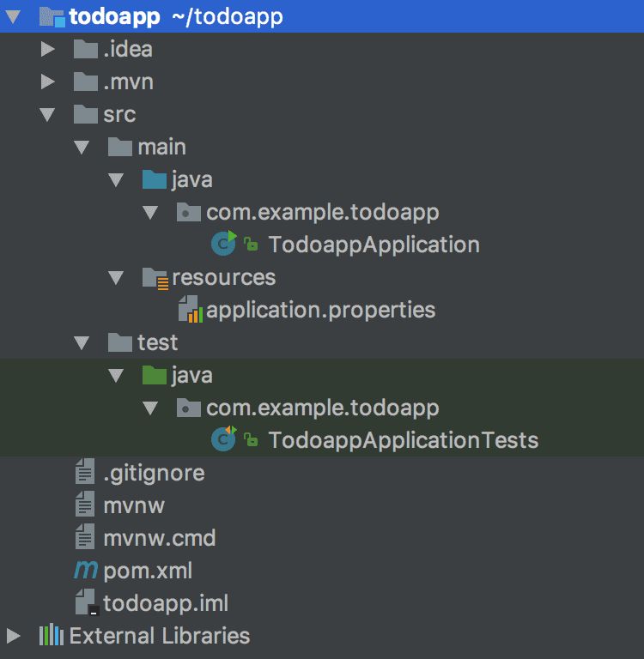The width and height of the screenshot is (644, 659).
Task: Click the blue main java source folder icon
Action: (x=154, y=179)
